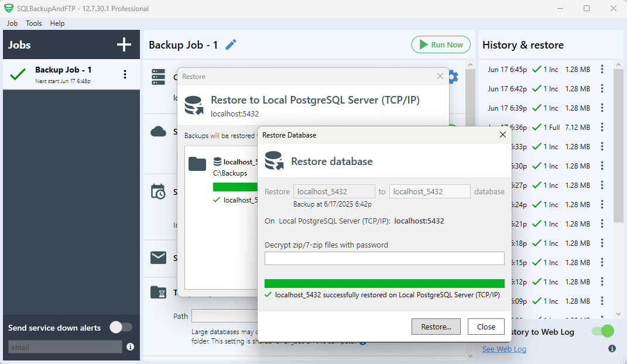627x364 pixels.
Task: Click the source database name field
Action: coord(334,191)
